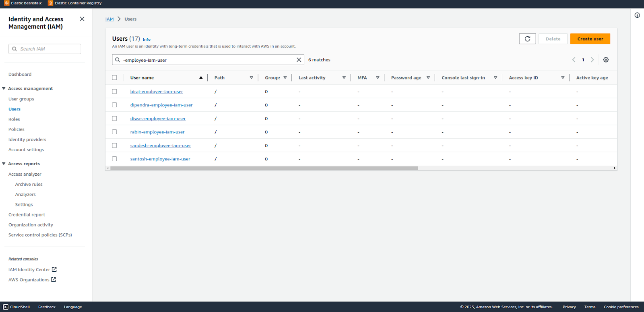Open sandesh-employee-iam-user details
644x312 pixels.
pyautogui.click(x=161, y=146)
